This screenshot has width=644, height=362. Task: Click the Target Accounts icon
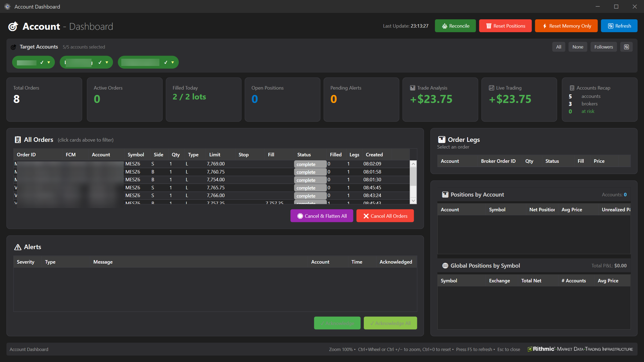(x=13, y=47)
